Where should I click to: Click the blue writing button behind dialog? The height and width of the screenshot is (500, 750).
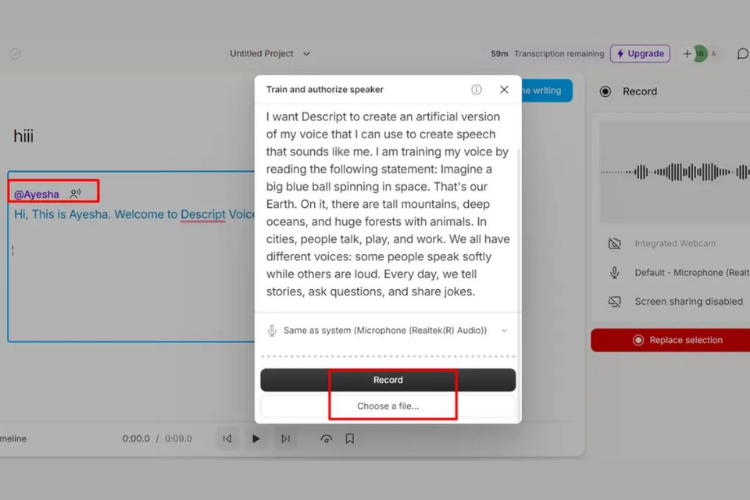point(546,90)
